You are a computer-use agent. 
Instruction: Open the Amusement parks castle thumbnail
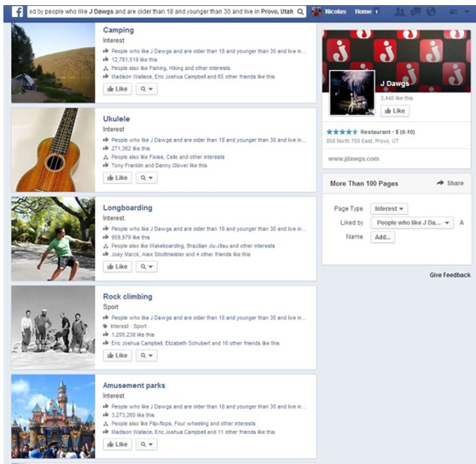point(53,416)
